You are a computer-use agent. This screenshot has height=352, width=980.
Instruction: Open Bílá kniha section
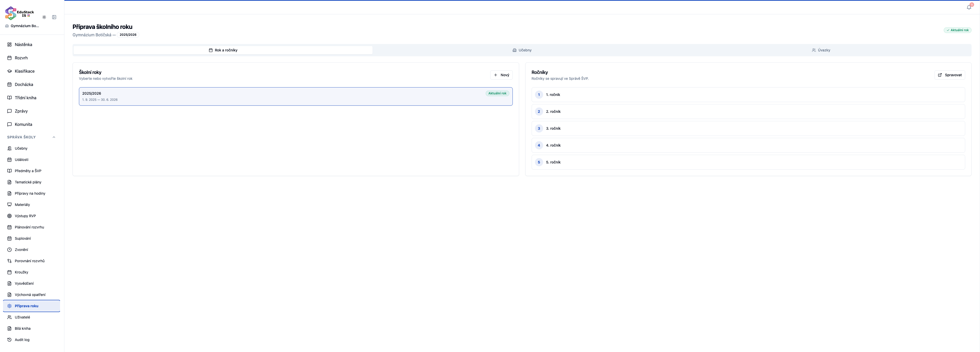32,328
